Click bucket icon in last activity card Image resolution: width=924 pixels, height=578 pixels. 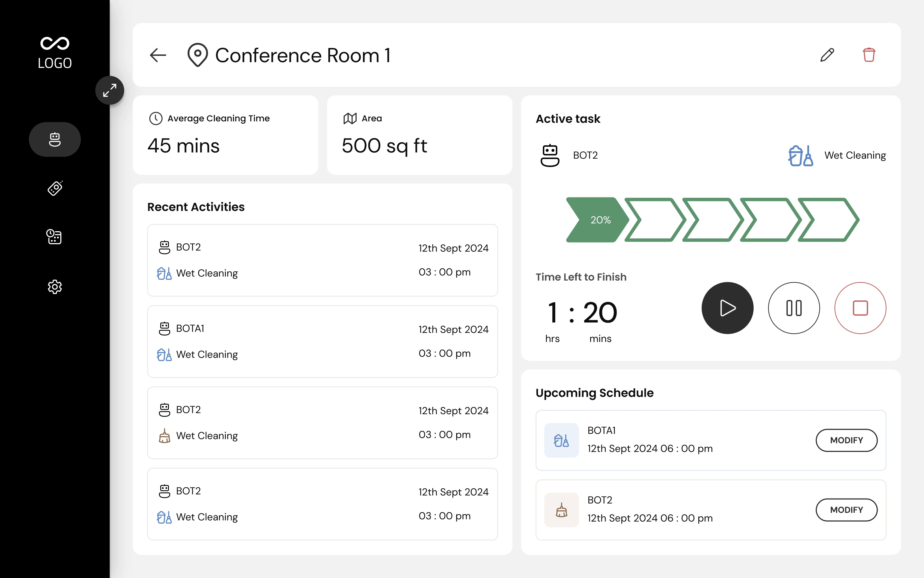click(164, 517)
